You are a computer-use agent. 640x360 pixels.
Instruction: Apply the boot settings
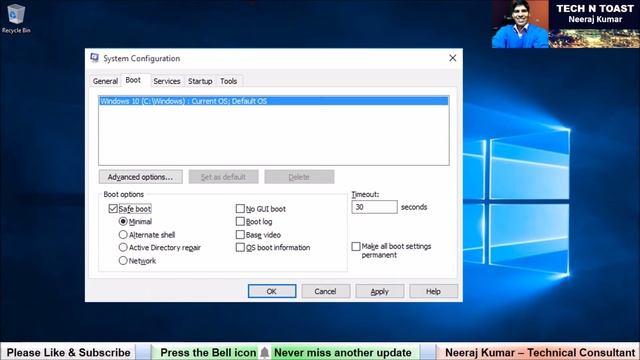(x=380, y=291)
